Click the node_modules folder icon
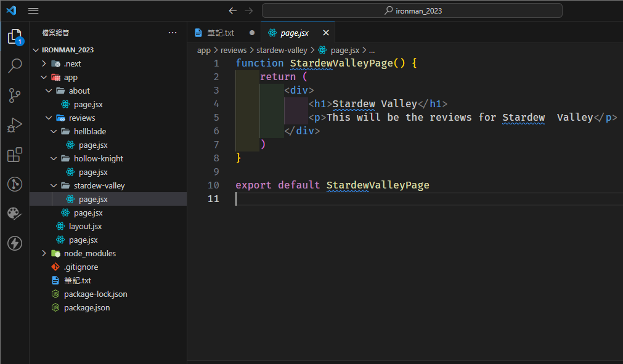The height and width of the screenshot is (364, 623). [55, 253]
